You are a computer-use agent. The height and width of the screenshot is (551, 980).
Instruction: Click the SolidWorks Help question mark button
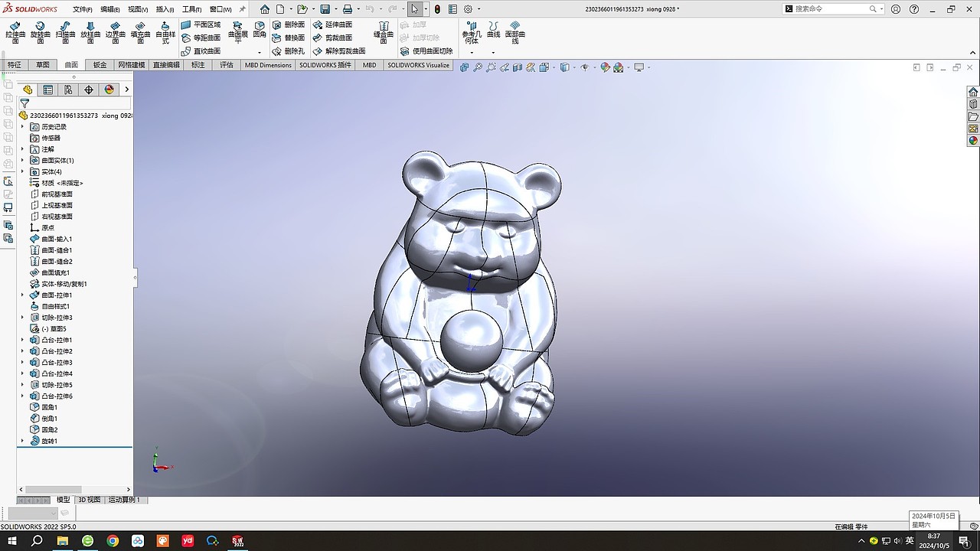pos(913,8)
